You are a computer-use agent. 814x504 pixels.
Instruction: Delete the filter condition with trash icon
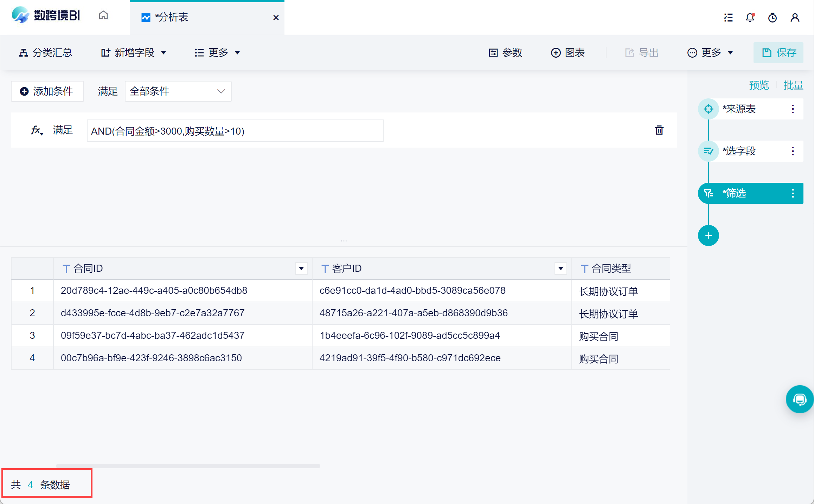pos(659,130)
